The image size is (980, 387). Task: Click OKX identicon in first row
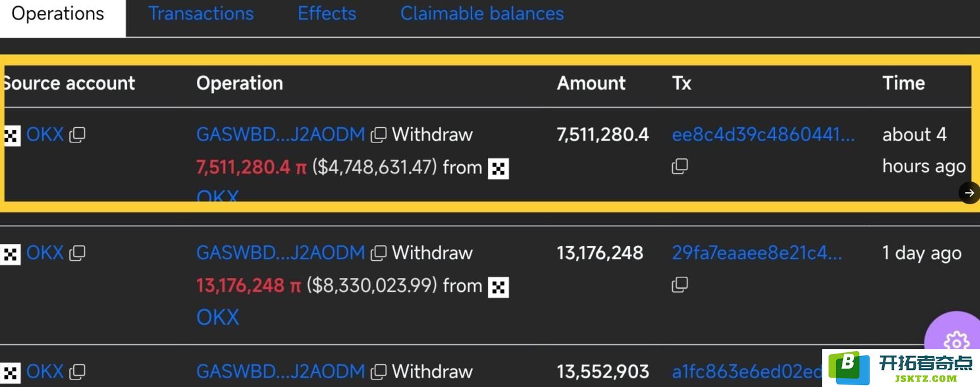click(x=11, y=134)
